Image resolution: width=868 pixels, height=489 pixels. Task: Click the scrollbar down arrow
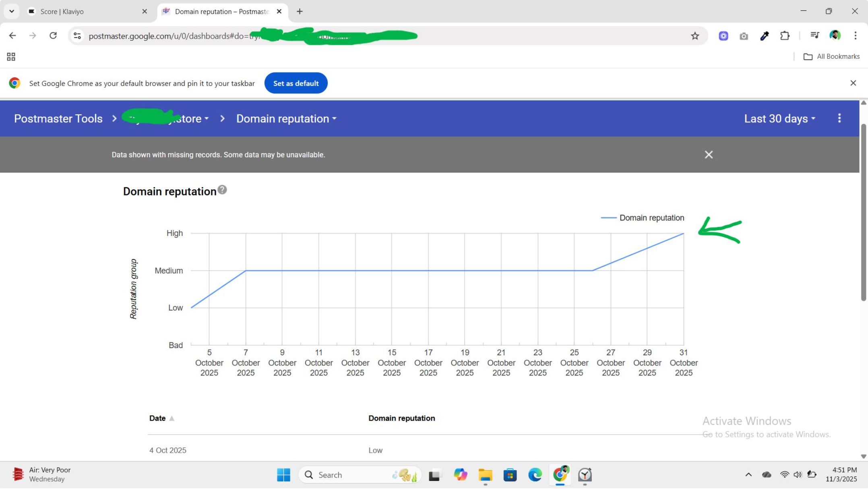[863, 456]
